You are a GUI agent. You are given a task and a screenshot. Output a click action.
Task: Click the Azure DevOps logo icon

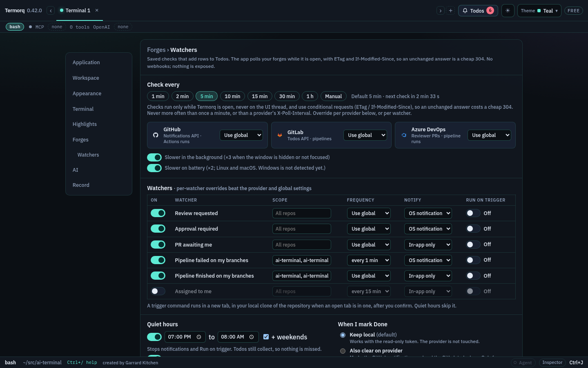tap(404, 135)
